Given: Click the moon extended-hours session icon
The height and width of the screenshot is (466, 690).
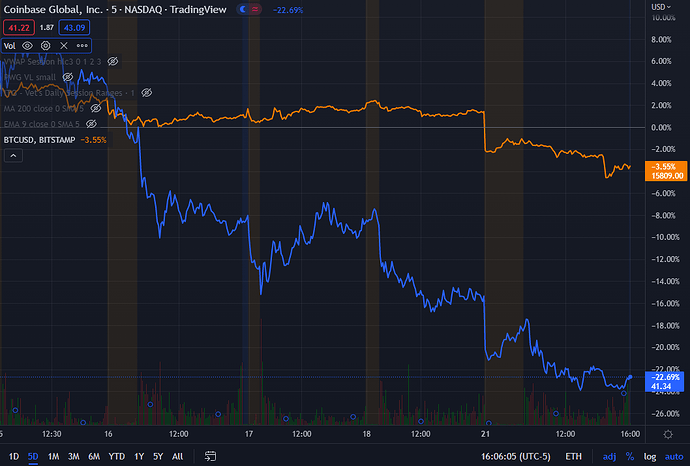Looking at the screenshot, I should (x=243, y=9).
